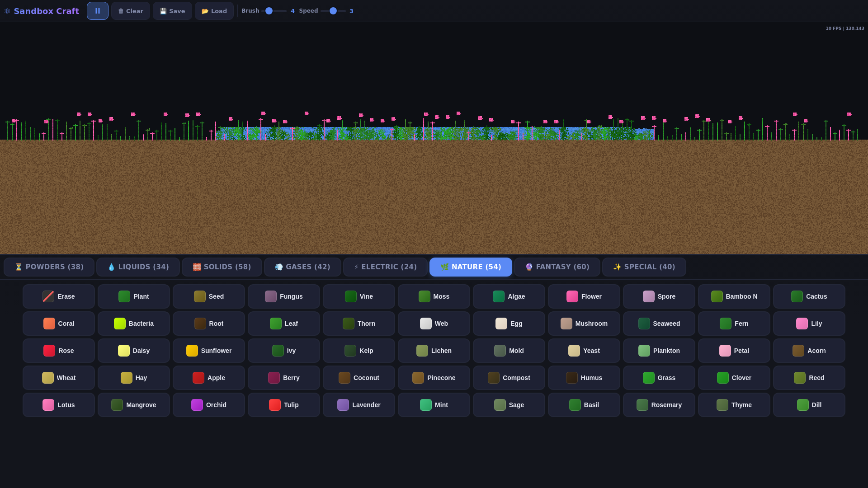The image size is (868, 488).
Task: Clear the sandbox canvas
Action: pos(131,11)
